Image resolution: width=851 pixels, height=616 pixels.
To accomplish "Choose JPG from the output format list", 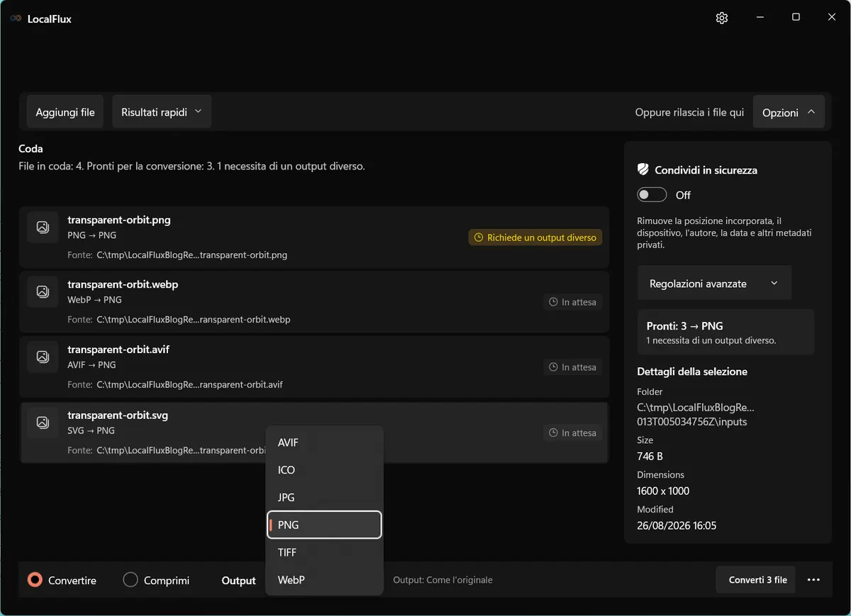I will coord(324,498).
